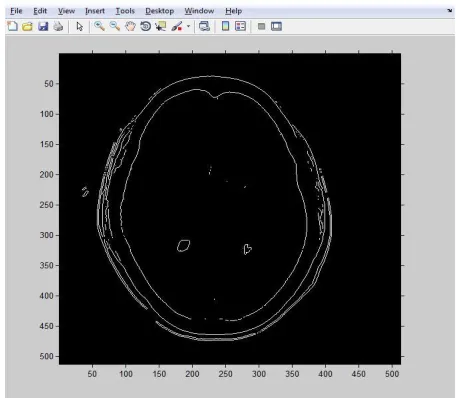This screenshot has height=398, width=456.
Task: Click the Link Plot icon
Action: pyautogui.click(x=204, y=26)
